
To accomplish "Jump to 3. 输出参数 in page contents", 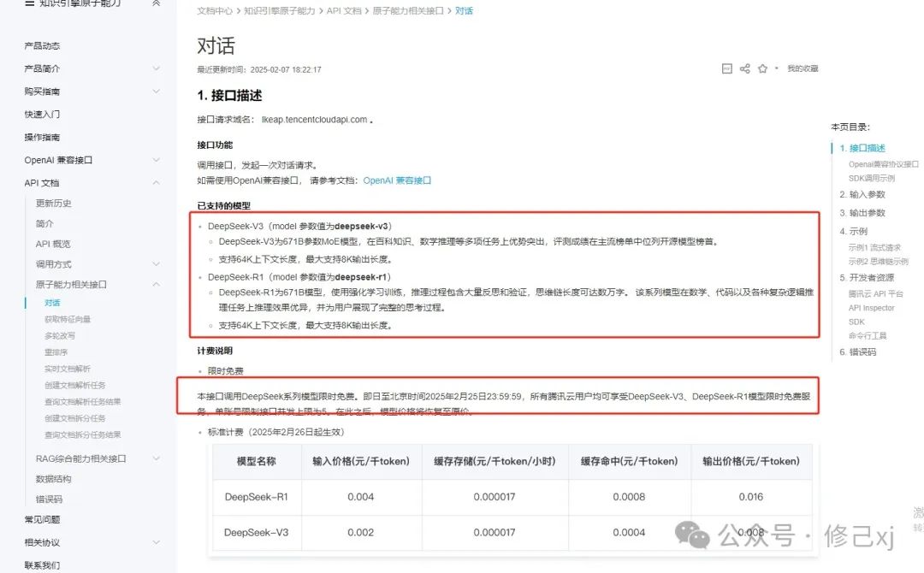I will pos(862,213).
